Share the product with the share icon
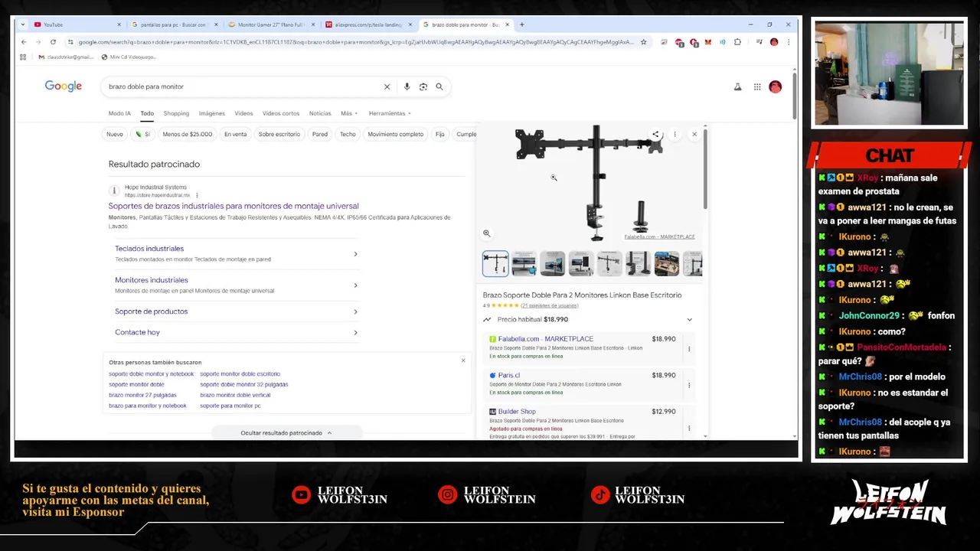The image size is (980, 551). (x=655, y=134)
